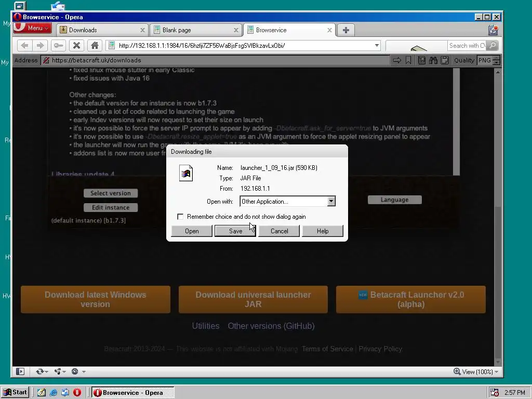Click the Browservice clipboard icon
532x399 pixels.
pos(445,60)
